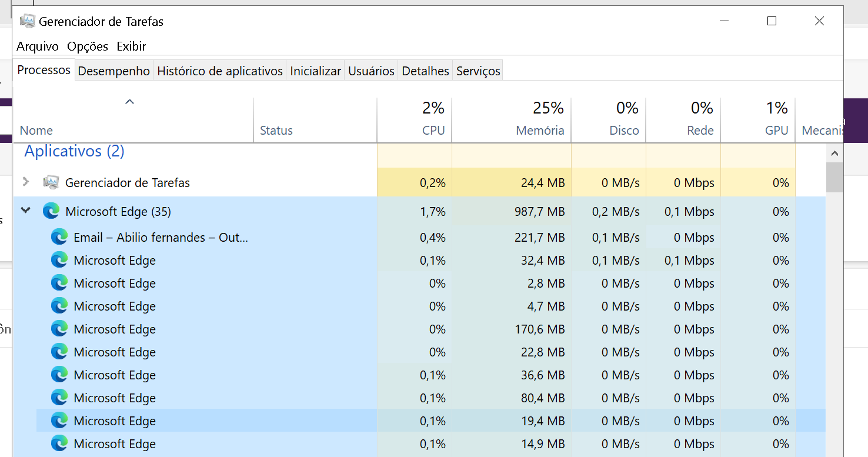Sort by the Status column header
The image size is (868, 457).
click(x=315, y=120)
